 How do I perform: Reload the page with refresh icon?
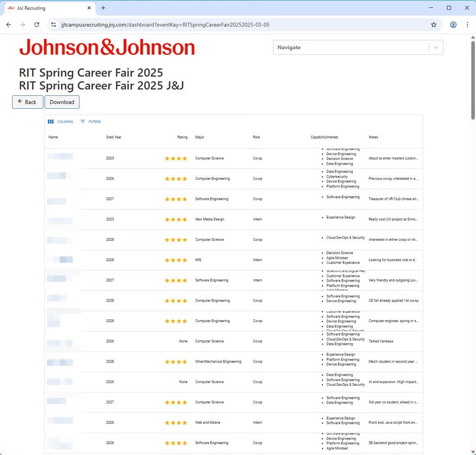pyautogui.click(x=37, y=25)
